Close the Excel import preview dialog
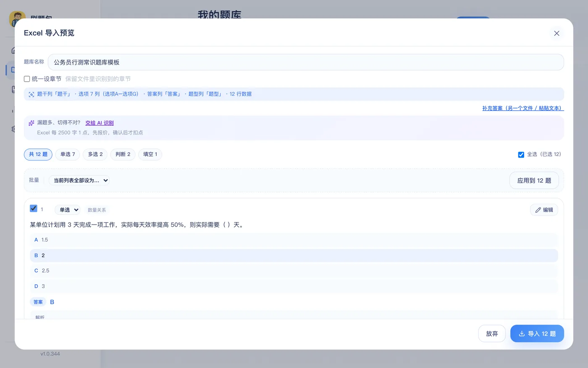Screen dimensions: 588x368 point(556,33)
